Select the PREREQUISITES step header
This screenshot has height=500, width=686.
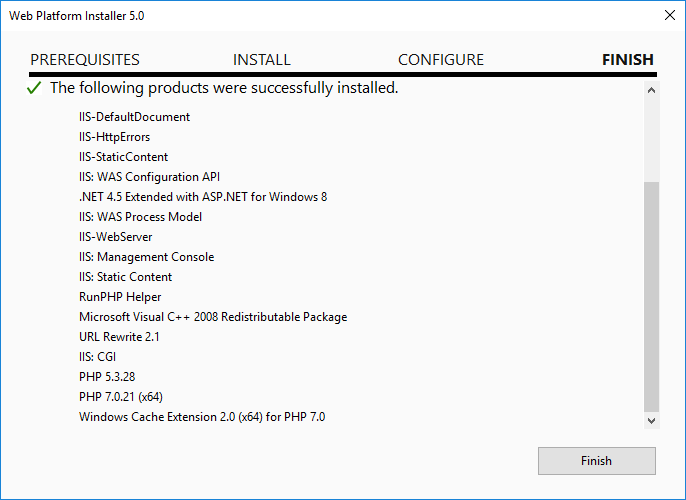click(85, 59)
